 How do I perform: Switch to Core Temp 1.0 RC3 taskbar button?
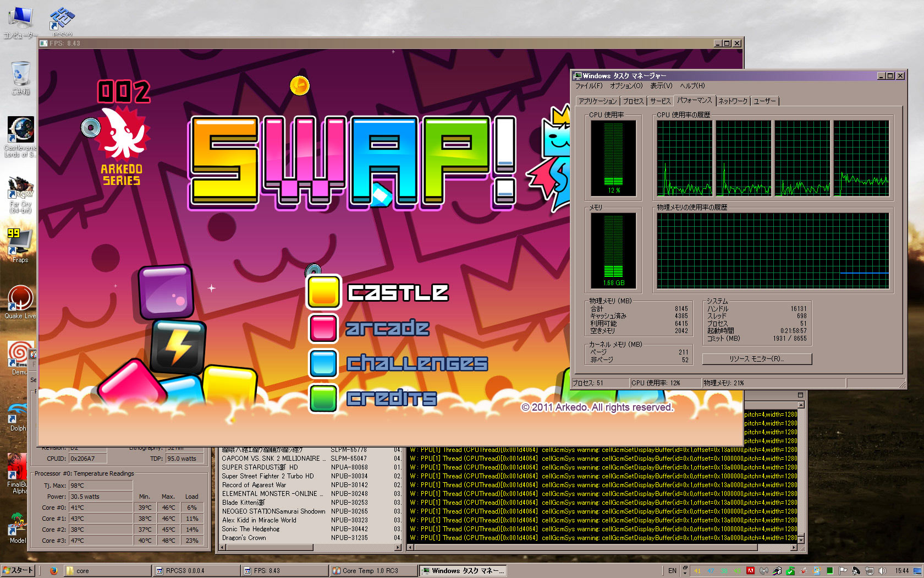coord(373,571)
